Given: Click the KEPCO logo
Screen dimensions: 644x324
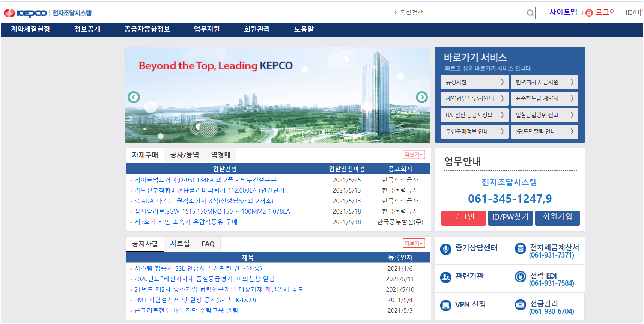Looking at the screenshot, I should click(x=25, y=13).
